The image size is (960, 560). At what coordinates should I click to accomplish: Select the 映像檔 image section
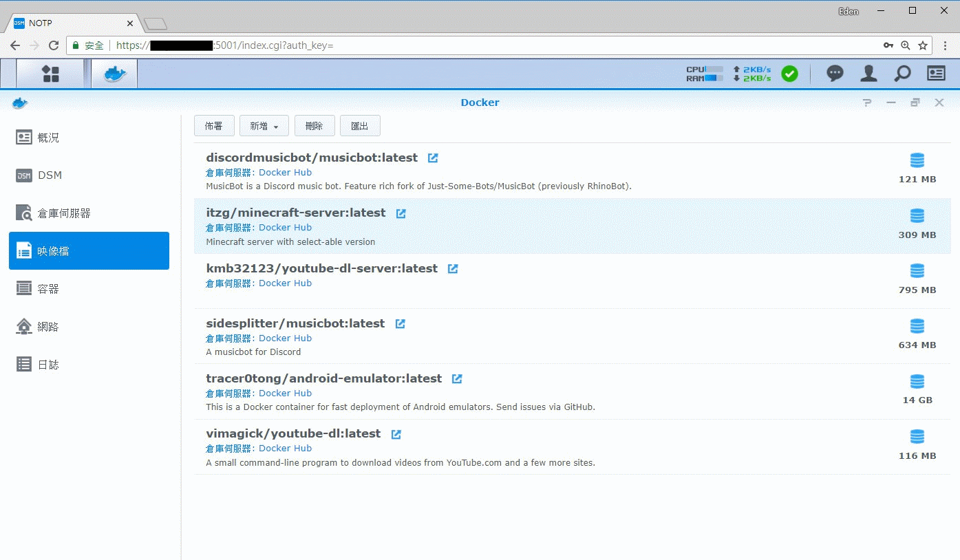(x=89, y=251)
